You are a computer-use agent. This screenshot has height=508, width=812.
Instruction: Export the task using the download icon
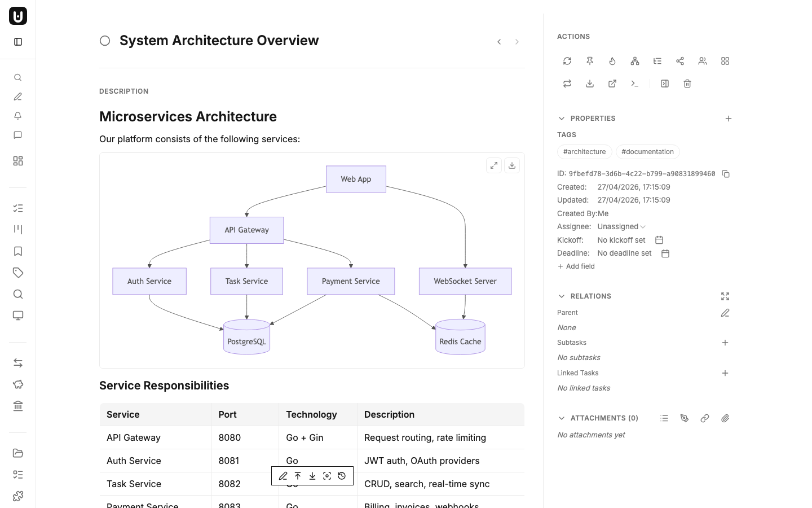590,84
